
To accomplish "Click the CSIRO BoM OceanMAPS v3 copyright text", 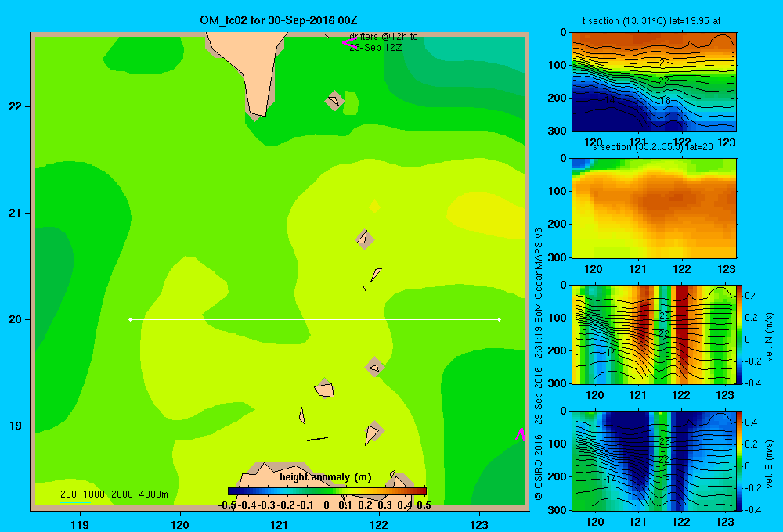I will point(539,365).
